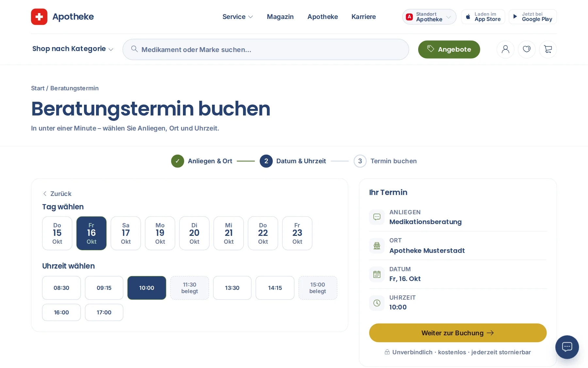The width and height of the screenshot is (588, 368).
Task: Click the Laden im App Store badge
Action: tap(483, 17)
